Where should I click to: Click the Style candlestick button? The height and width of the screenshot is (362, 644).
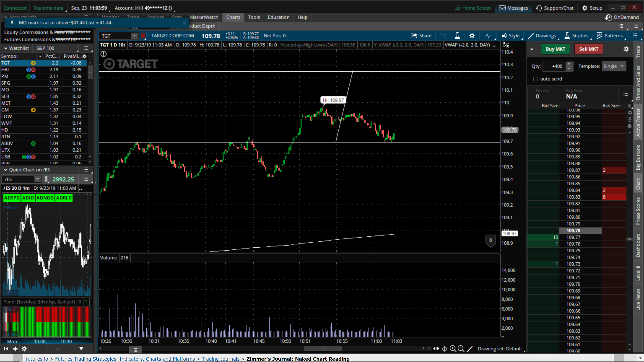[511, 36]
